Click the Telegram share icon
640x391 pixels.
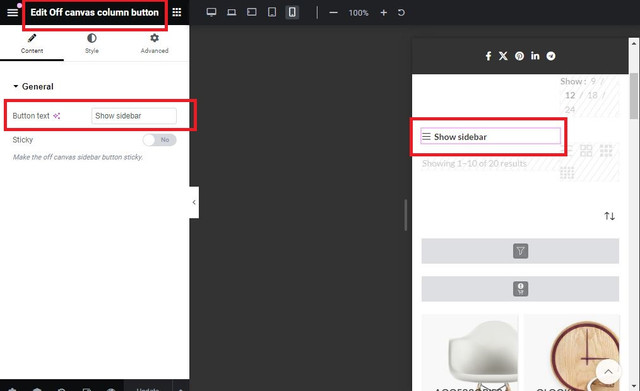(551, 56)
